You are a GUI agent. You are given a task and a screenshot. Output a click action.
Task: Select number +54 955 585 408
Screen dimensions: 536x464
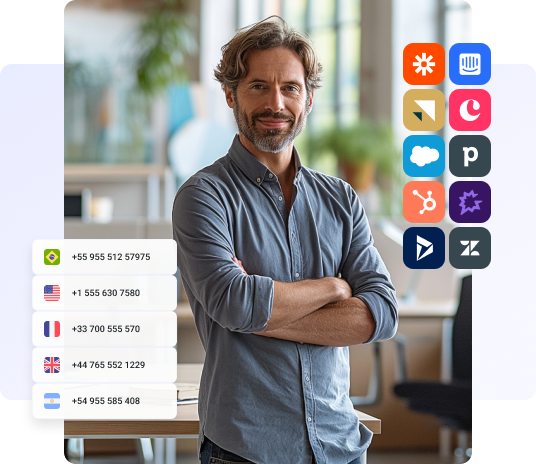pos(105,401)
